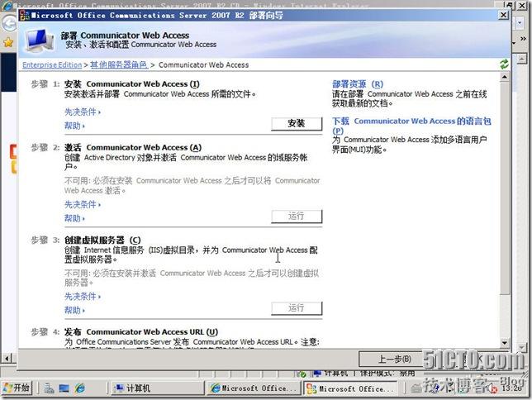Click the deployment wizard title bar icon

click(x=25, y=15)
